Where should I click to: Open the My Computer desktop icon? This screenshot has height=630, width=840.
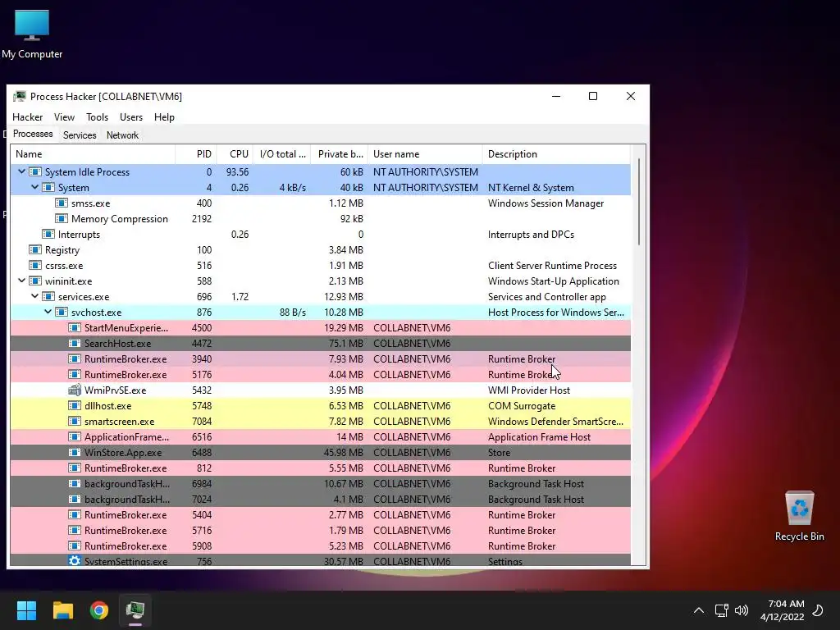[x=32, y=34]
